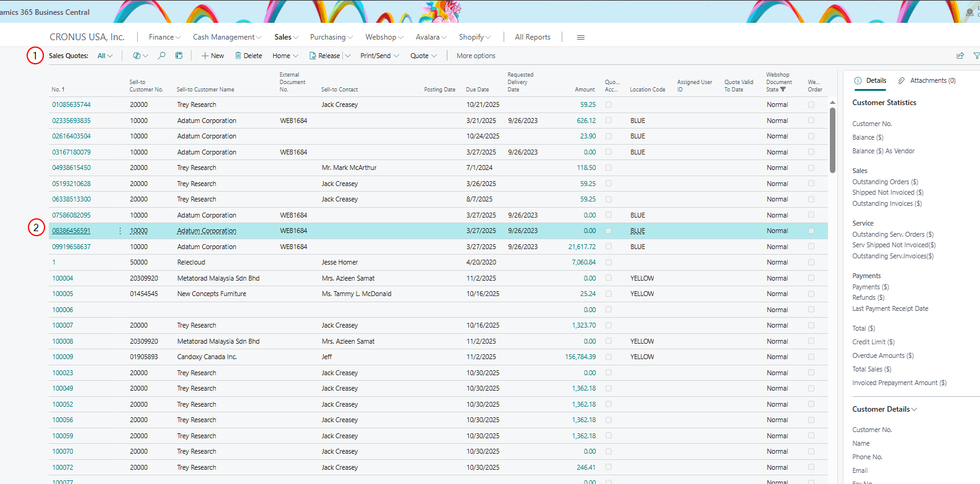Collapse the Customer Details section

point(885,409)
